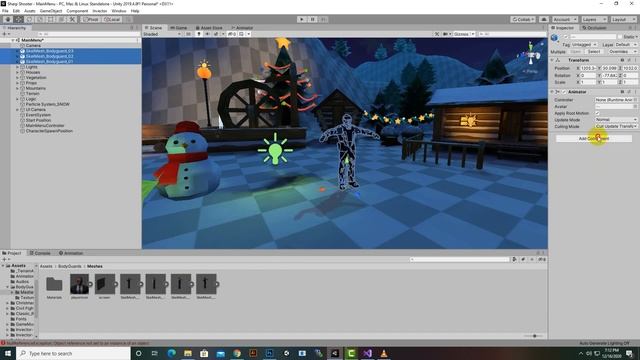Select the custom editor tools icon
640x360 pixels.
(72, 19)
